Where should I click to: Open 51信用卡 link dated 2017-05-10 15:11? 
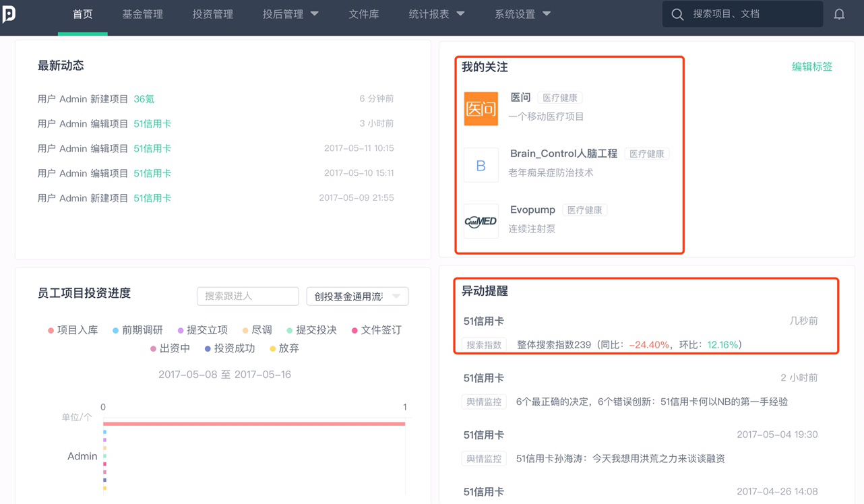tap(152, 173)
